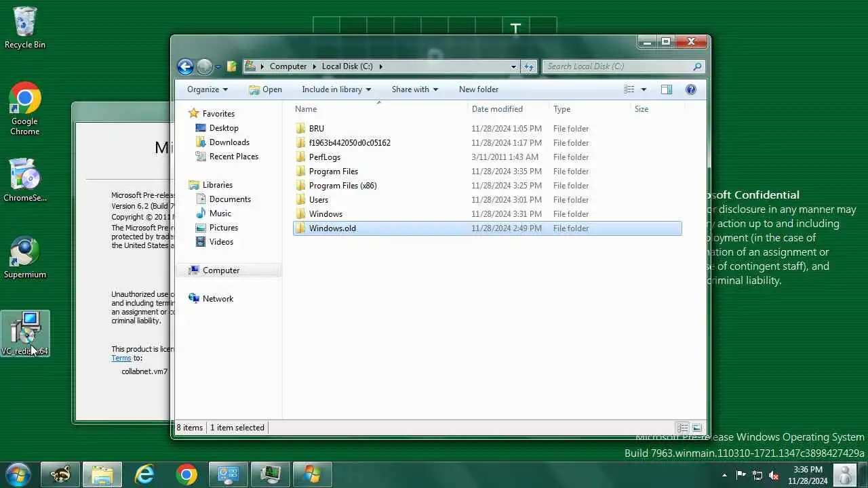This screenshot has width=868, height=488.
Task: Select the VC_redist.x64 desktop icon
Action: coord(25,333)
